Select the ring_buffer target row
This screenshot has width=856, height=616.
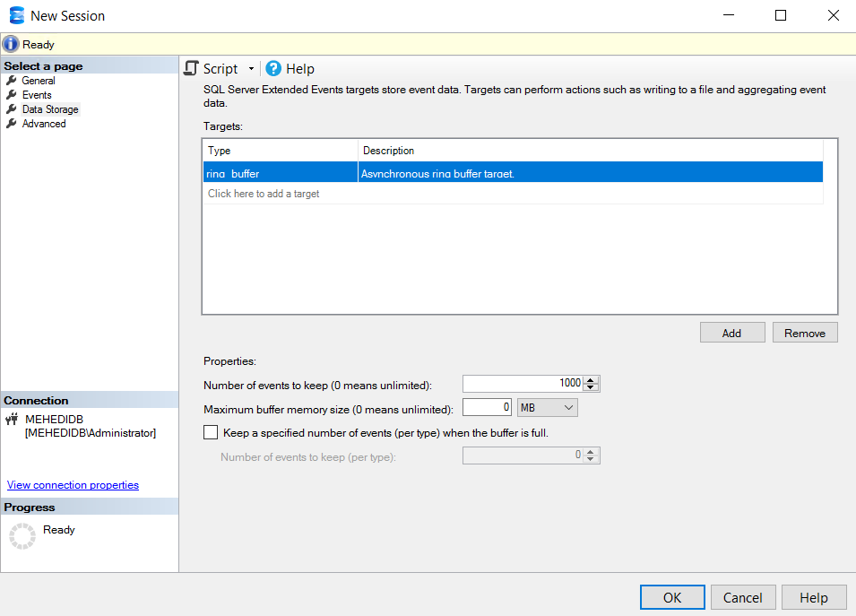[280, 173]
